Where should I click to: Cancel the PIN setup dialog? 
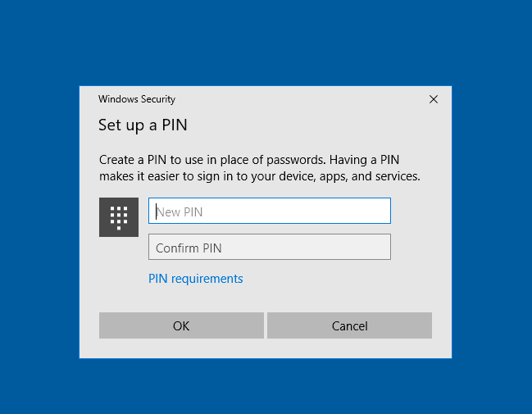[x=349, y=325]
